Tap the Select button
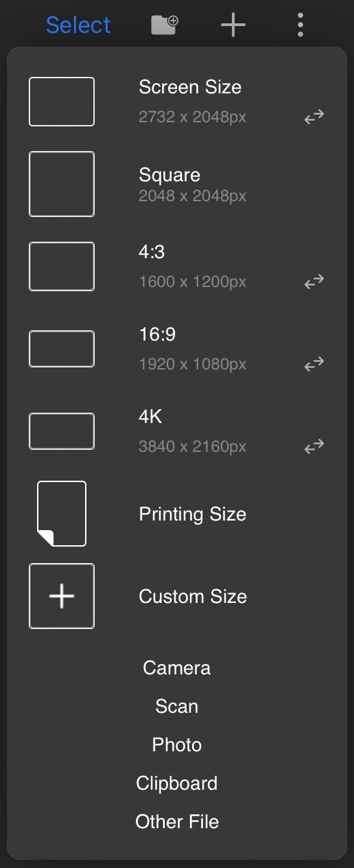 (x=78, y=25)
